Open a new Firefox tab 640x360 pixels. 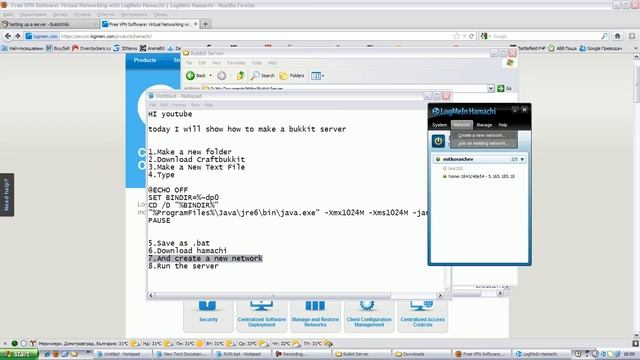[x=205, y=24]
